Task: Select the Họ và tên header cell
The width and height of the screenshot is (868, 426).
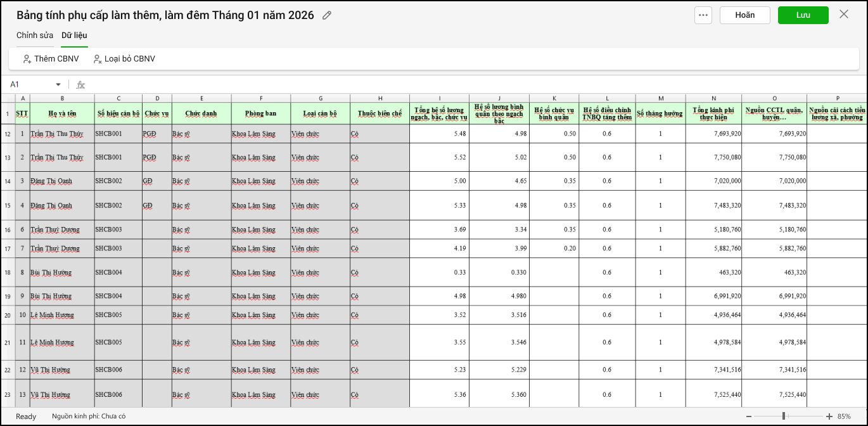Action: 62,113
